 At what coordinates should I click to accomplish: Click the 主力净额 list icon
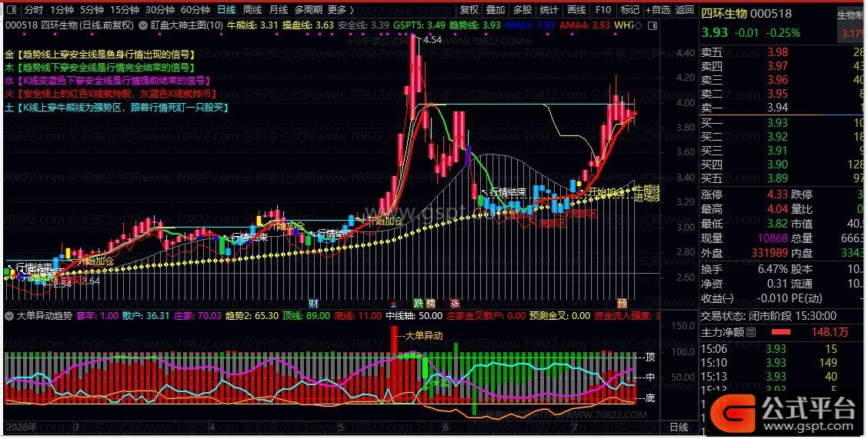pyautogui.click(x=751, y=332)
